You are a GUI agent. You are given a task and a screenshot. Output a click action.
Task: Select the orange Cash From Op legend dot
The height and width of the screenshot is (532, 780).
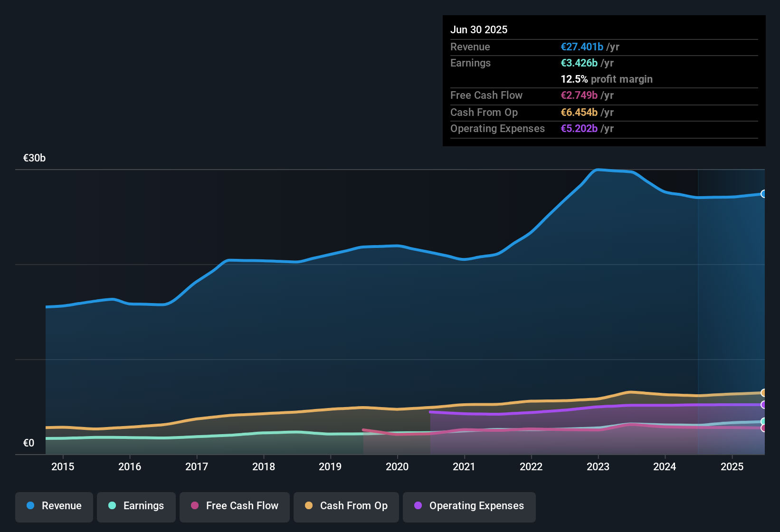point(309,506)
